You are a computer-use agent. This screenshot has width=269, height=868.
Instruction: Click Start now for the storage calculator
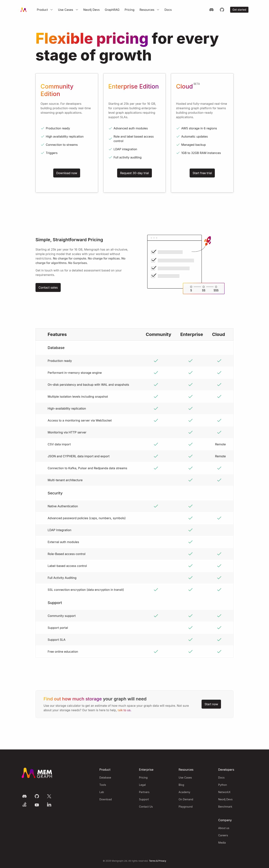point(211,704)
